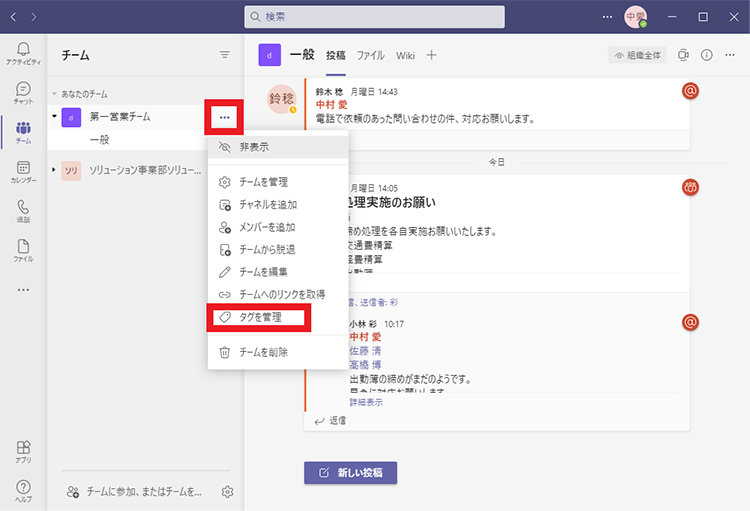750x511 pixels.
Task: Open the Activity bell in sidebar
Action: click(x=23, y=53)
